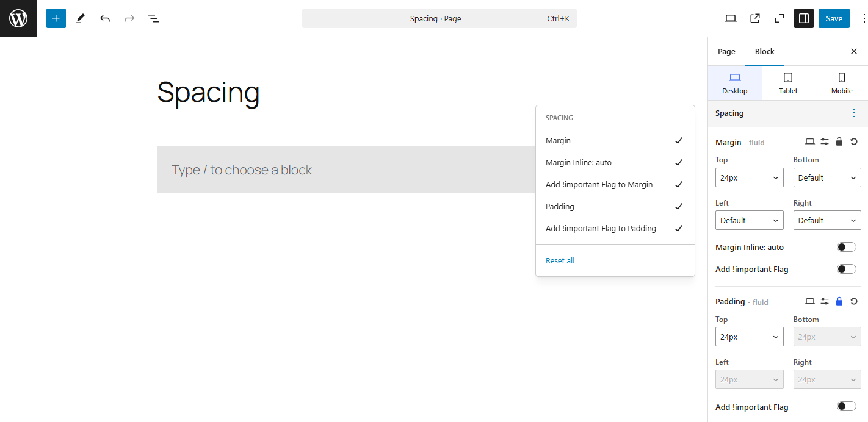The height and width of the screenshot is (422, 868).
Task: Close the settings sidebar with X
Action: [x=854, y=51]
